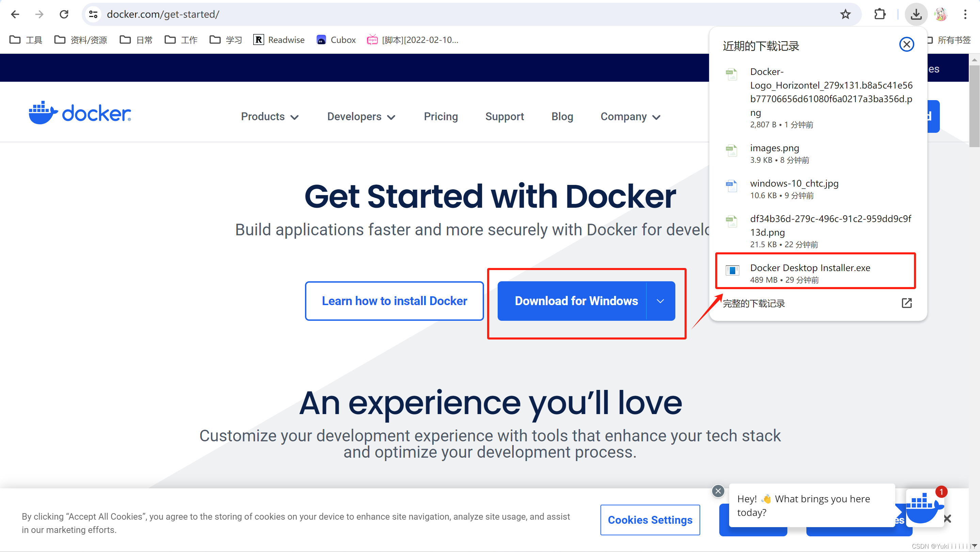
Task: Open the Readwise bookmark
Action: [x=279, y=40]
